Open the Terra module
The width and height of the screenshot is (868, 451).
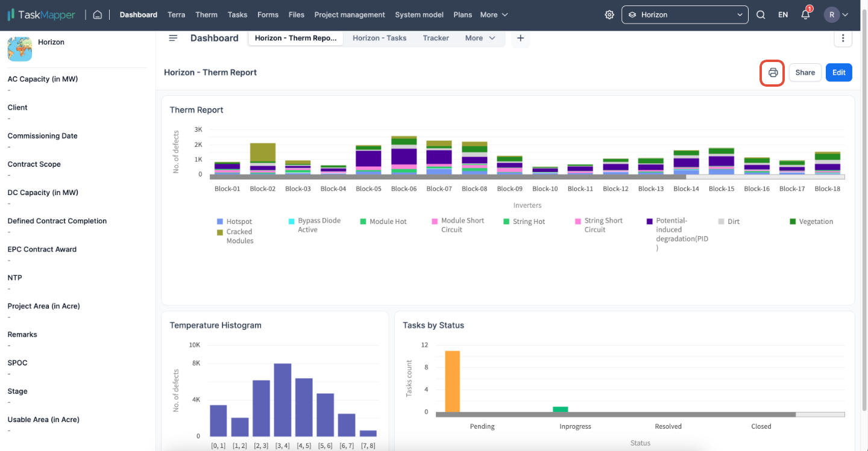tap(177, 14)
